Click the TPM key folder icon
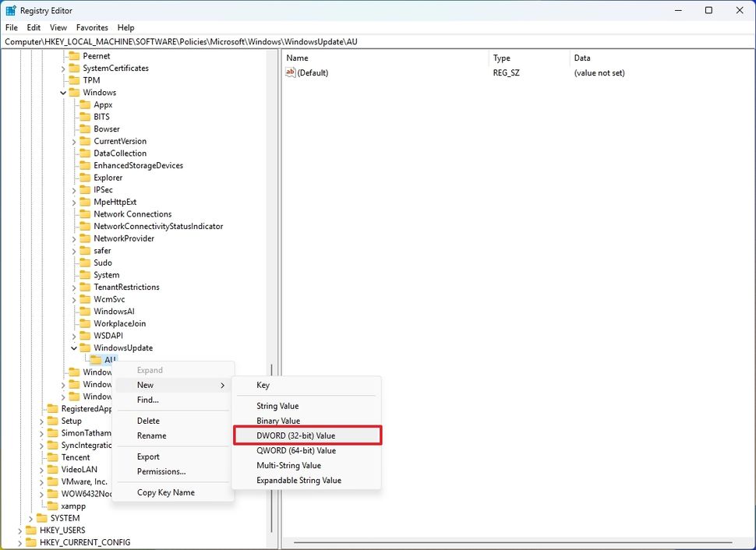This screenshot has width=756, height=550. click(x=74, y=79)
